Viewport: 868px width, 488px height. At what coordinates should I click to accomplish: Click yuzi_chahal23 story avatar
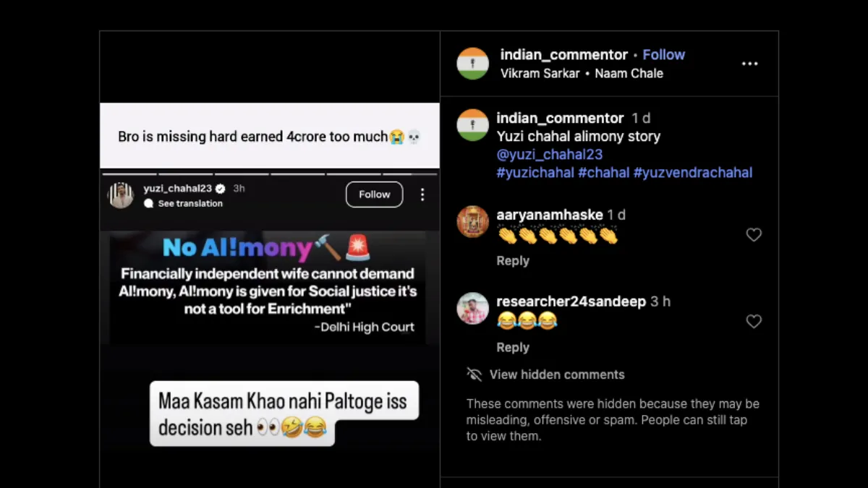[121, 195]
